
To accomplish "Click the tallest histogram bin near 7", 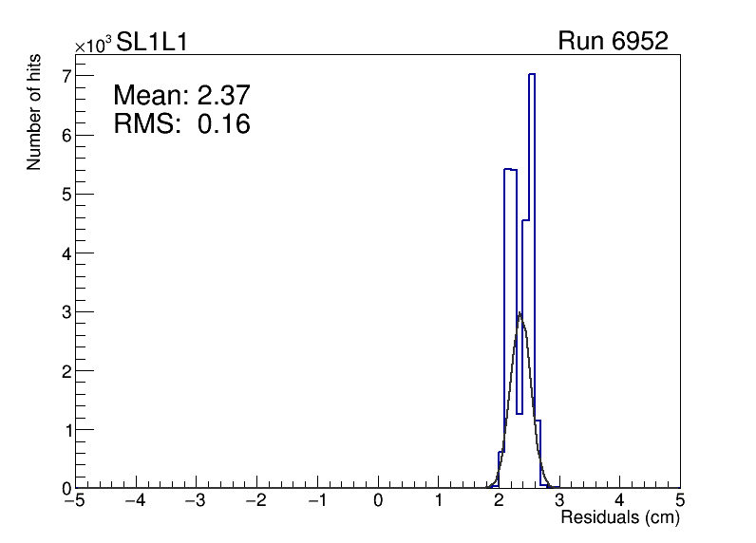I will (531, 75).
